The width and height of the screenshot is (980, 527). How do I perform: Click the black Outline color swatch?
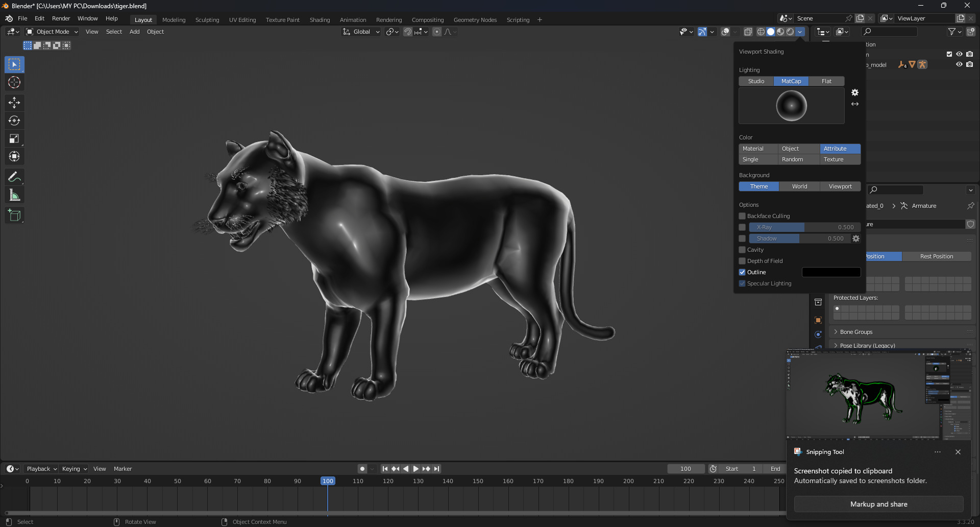point(831,272)
